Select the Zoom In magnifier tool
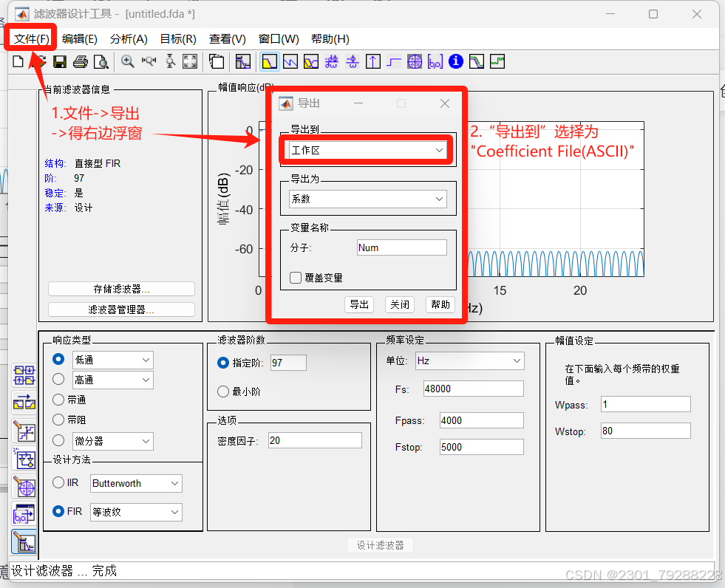Viewport: 725px width, 588px height. coord(128,61)
